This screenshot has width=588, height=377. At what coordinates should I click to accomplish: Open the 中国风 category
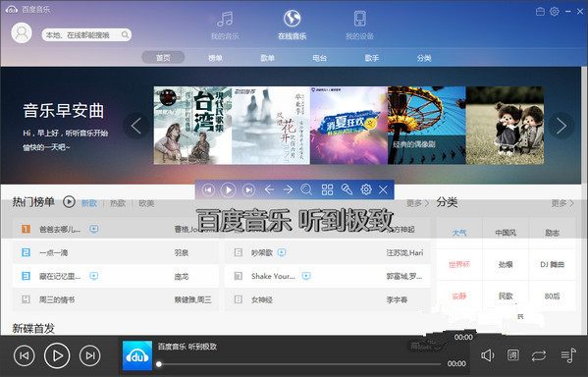pyautogui.click(x=506, y=233)
